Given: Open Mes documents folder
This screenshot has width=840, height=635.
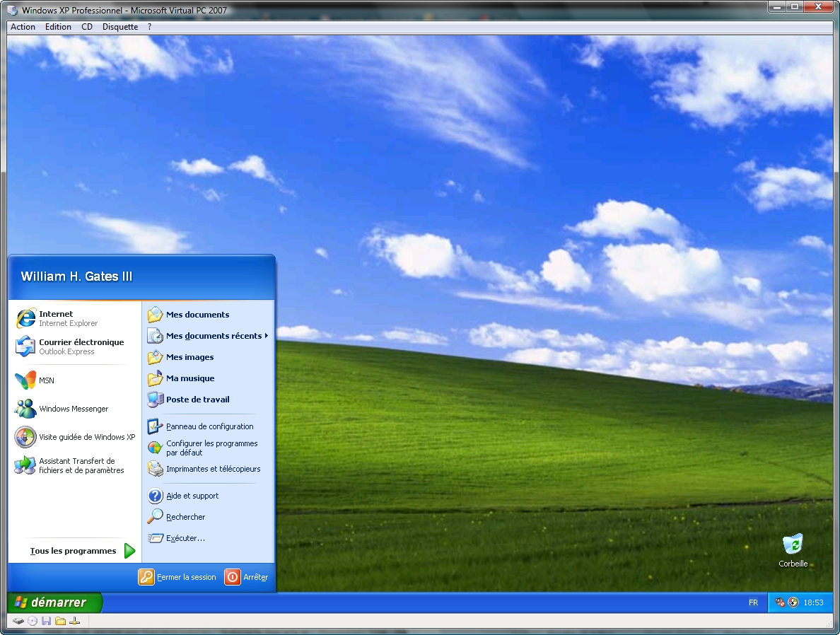Looking at the screenshot, I should (208, 315).
